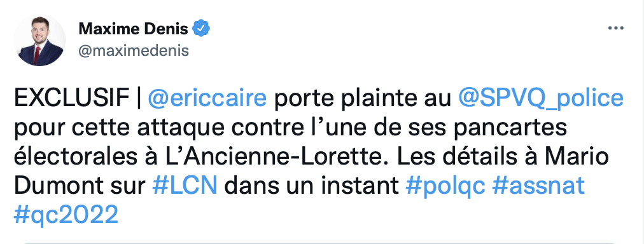Open the tweet's three-dot More menu
Viewport: 644px width, 244px height.
(615, 29)
